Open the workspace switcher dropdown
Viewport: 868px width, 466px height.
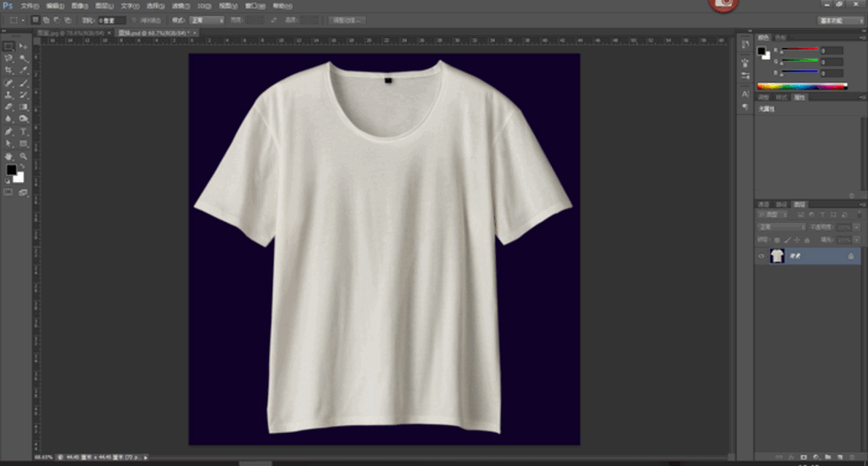click(841, 19)
